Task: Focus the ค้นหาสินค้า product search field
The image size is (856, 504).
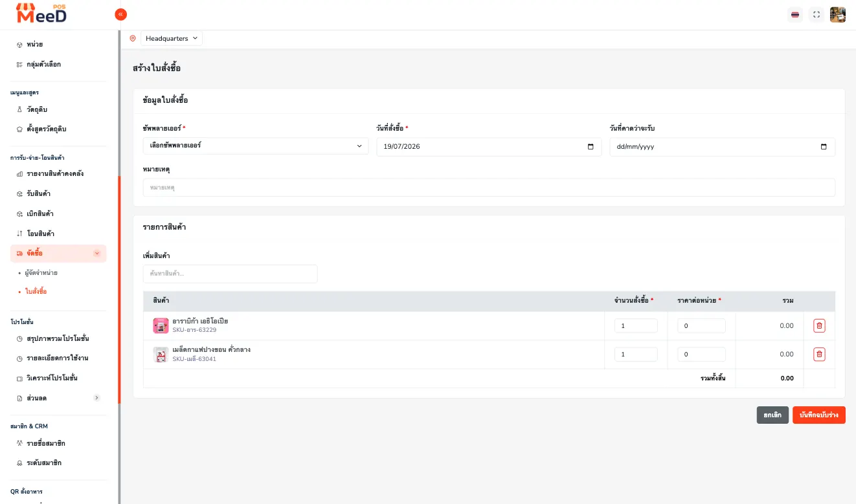Action: 231,274
